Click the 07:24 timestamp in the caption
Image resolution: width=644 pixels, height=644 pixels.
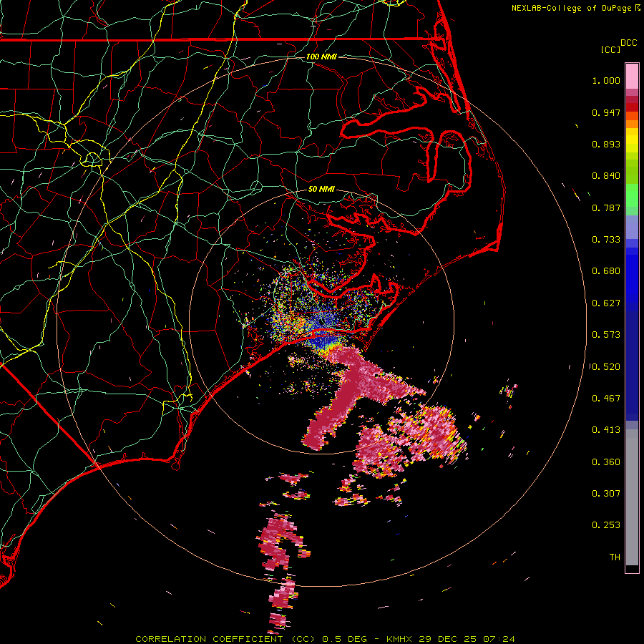click(x=499, y=639)
